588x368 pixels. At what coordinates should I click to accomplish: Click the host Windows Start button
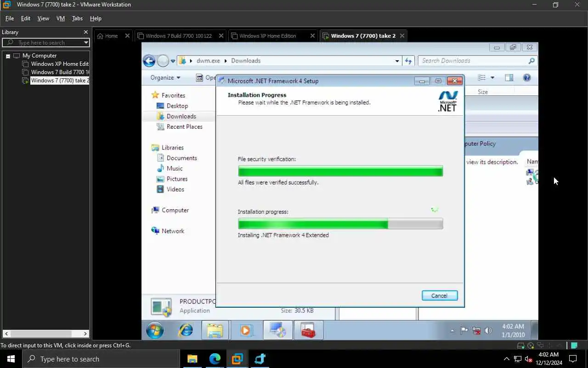(x=11, y=359)
